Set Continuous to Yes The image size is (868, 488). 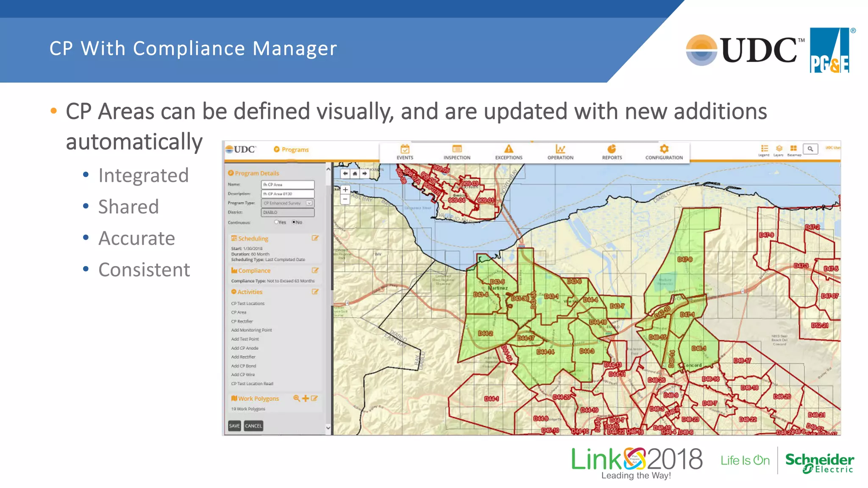point(276,222)
